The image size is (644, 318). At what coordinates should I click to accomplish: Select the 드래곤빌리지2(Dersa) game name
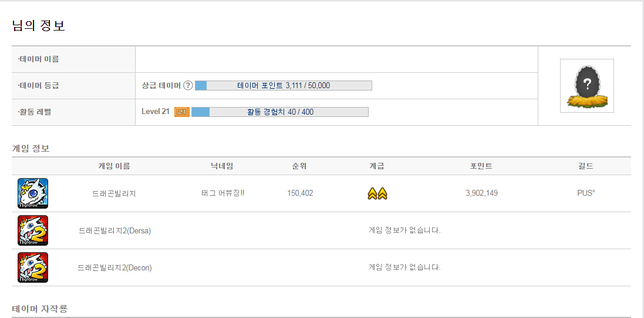(x=115, y=231)
